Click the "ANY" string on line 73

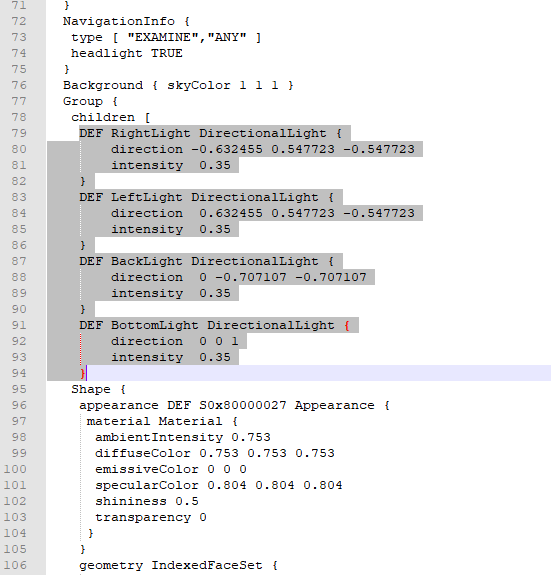point(227,37)
